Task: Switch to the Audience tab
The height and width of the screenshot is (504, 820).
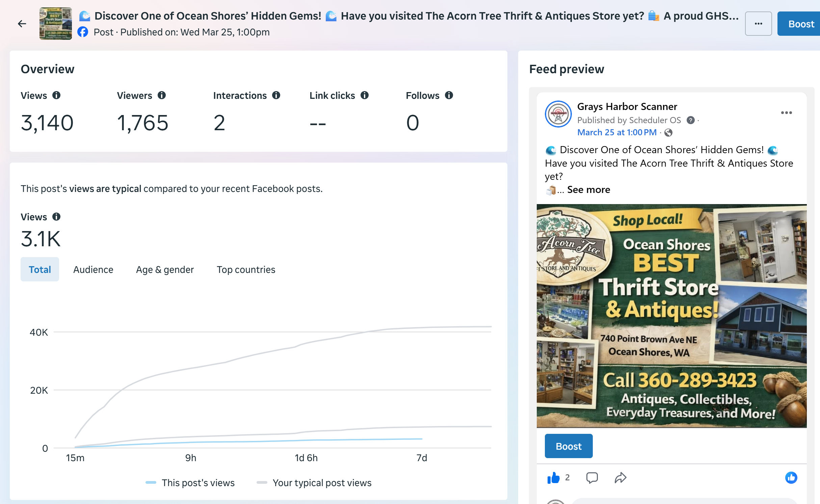Action: pyautogui.click(x=93, y=270)
